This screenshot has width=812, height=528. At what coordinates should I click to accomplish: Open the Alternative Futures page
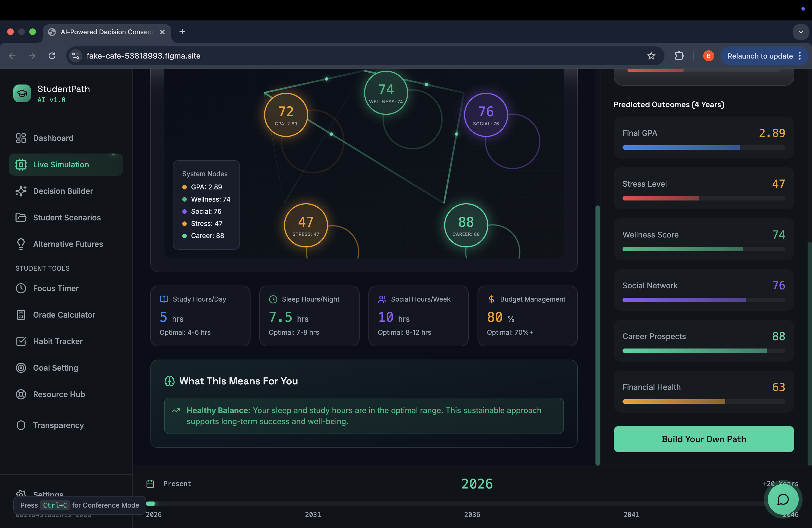[68, 244]
